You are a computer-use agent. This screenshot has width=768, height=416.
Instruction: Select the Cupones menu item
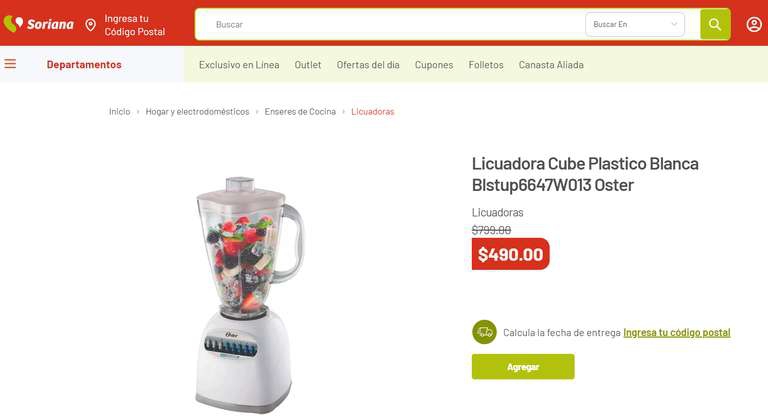(434, 65)
